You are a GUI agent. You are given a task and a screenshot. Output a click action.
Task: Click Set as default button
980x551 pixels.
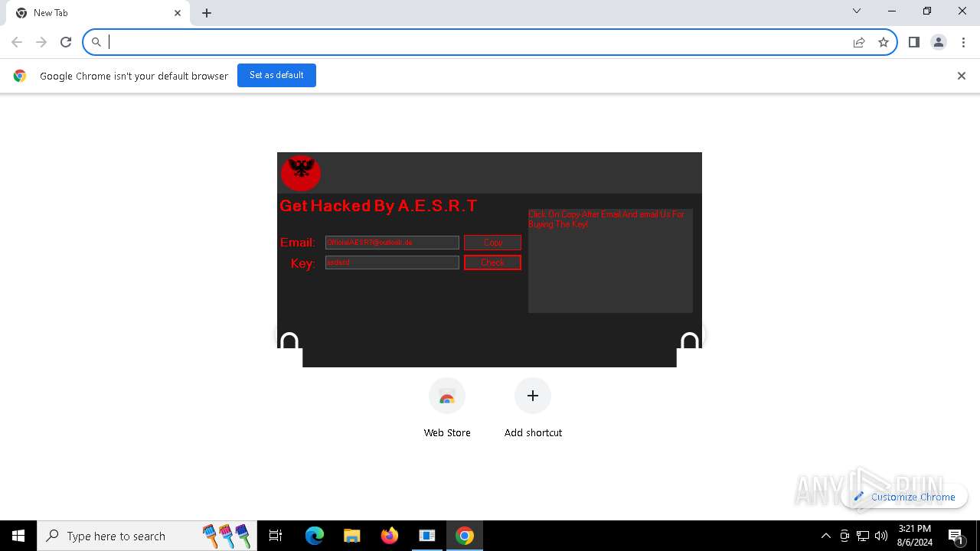[x=276, y=75]
